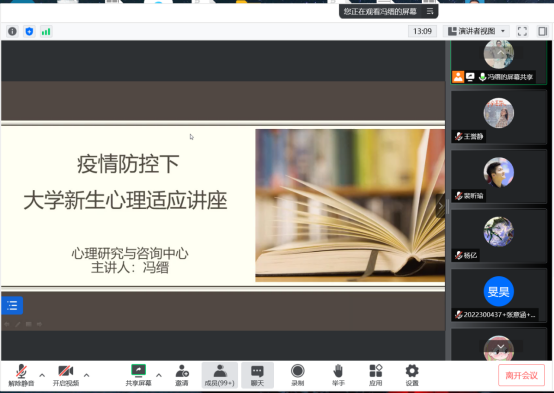Start recording the meeting

(297, 375)
